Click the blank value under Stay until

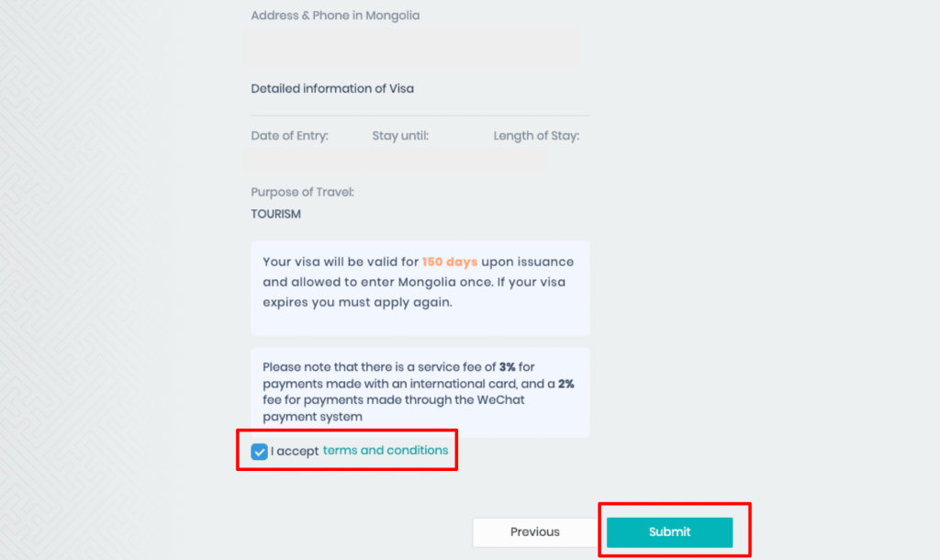[x=400, y=158]
